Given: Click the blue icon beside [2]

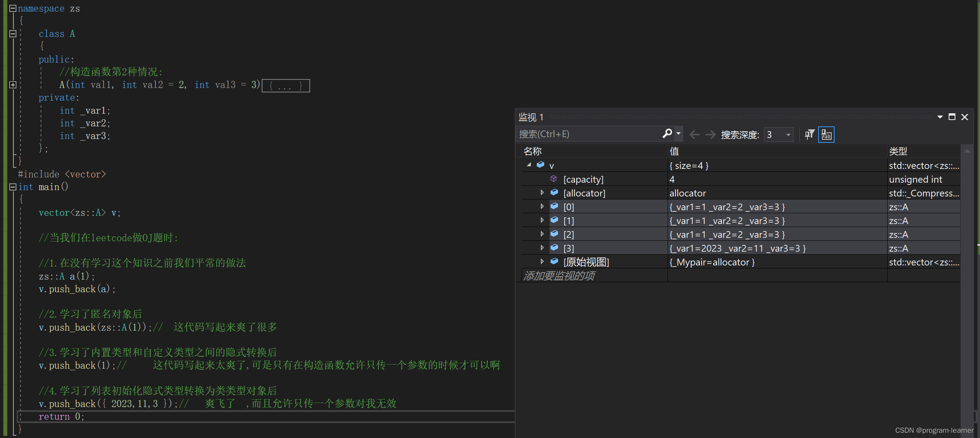Looking at the screenshot, I should click(x=554, y=234).
